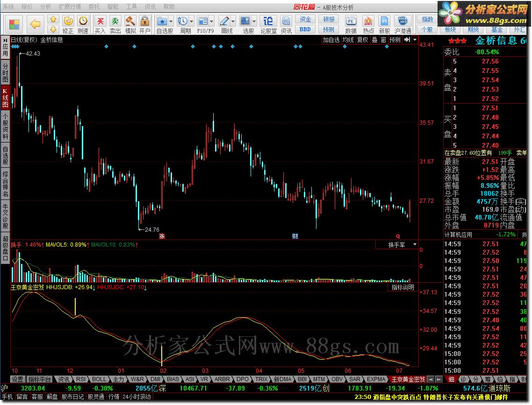
Task: Click the 数据 PE data icon
Action: click(x=351, y=21)
